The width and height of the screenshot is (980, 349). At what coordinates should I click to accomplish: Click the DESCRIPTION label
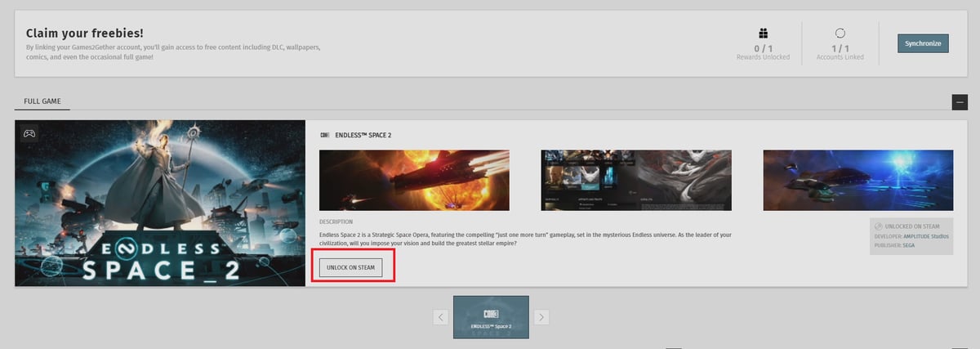(336, 221)
